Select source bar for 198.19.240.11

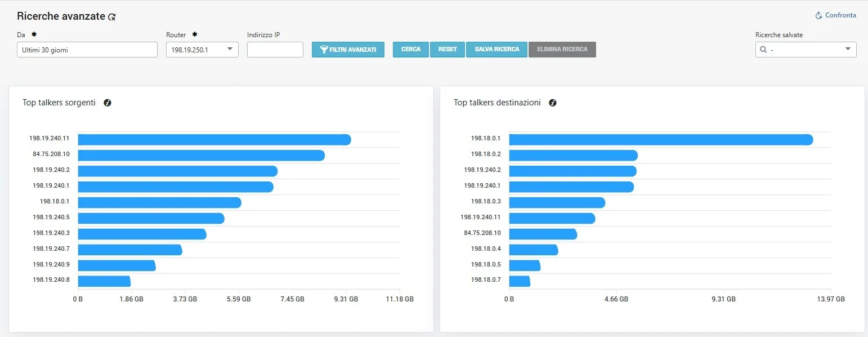[x=214, y=140]
